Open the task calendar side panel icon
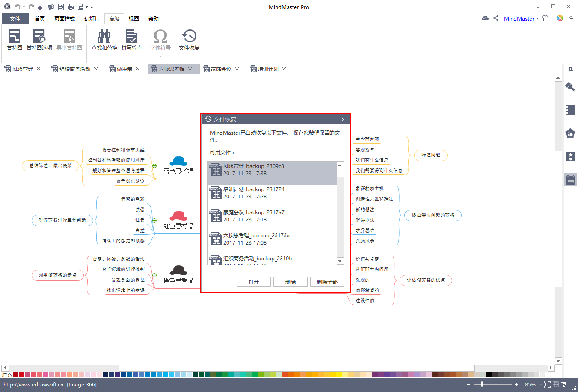 [570, 179]
